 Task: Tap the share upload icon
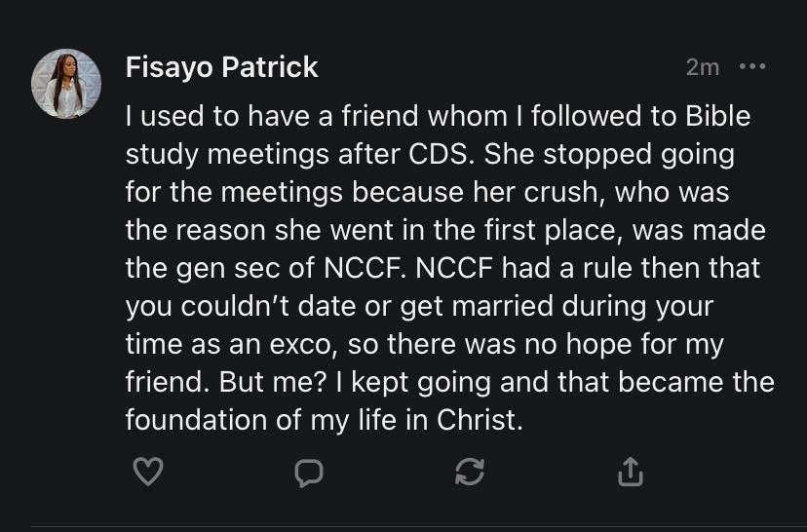[x=631, y=472]
